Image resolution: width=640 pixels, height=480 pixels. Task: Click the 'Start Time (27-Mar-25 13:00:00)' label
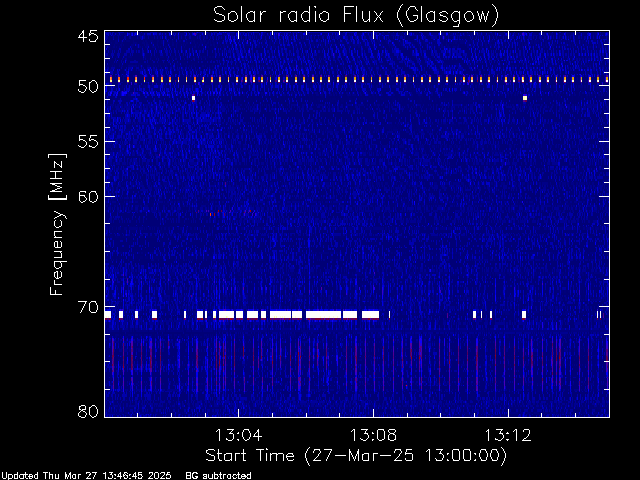tap(356, 456)
